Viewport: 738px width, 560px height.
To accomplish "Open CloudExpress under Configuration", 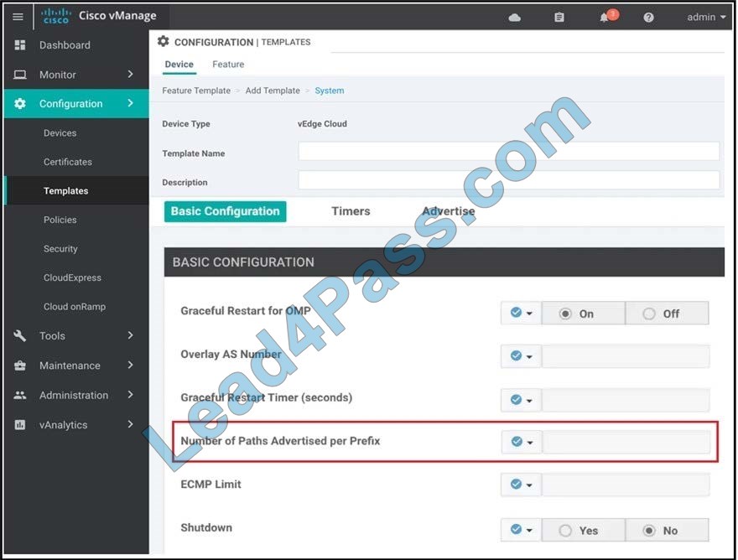I will (x=72, y=277).
